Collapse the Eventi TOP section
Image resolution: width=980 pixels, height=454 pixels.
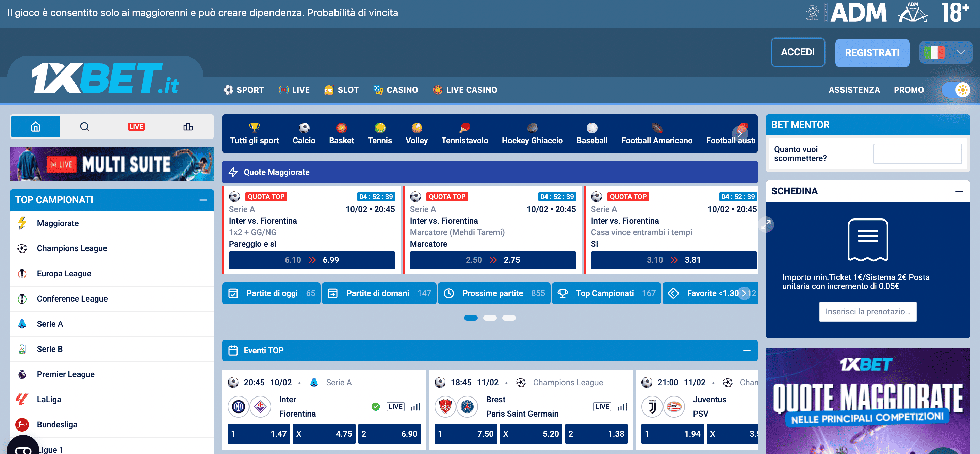[747, 350]
